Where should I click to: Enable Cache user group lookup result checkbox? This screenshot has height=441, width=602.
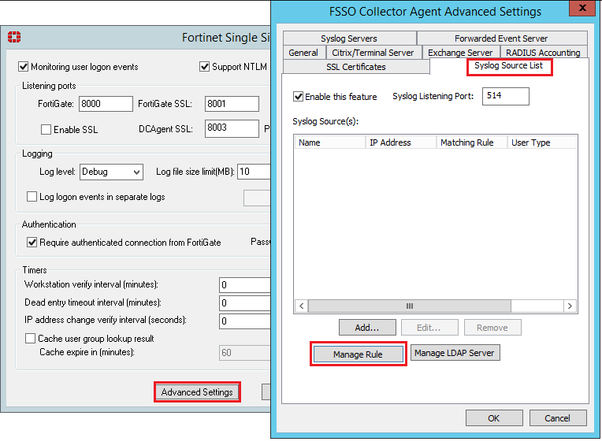[x=30, y=339]
